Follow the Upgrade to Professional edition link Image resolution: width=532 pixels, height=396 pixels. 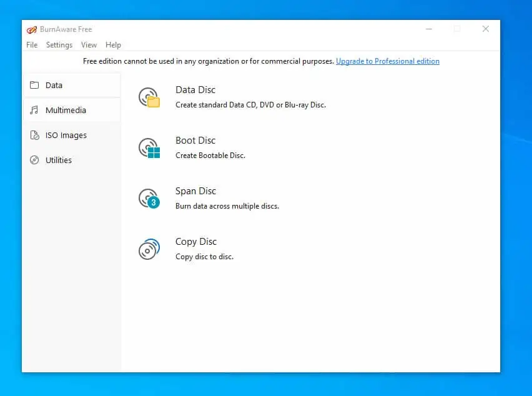pos(388,61)
